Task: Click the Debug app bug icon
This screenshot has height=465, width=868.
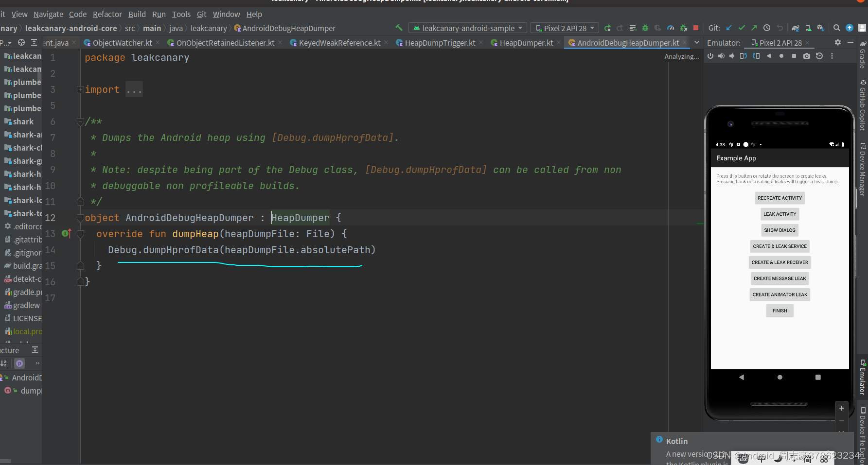Action: tap(645, 28)
